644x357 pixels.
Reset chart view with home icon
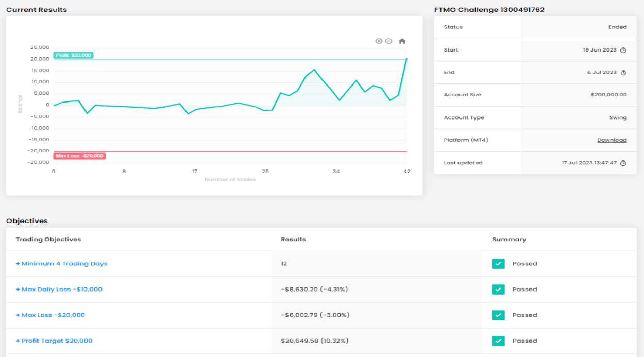pyautogui.click(x=402, y=41)
